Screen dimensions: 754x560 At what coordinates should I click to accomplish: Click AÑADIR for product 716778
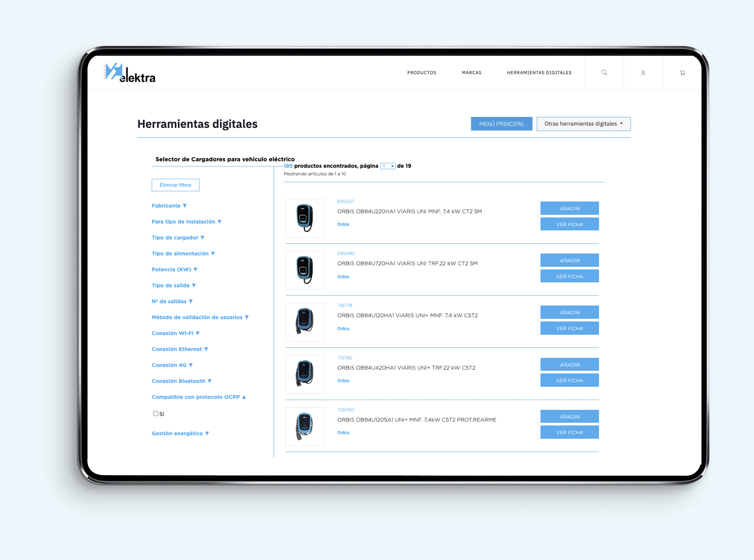click(570, 312)
